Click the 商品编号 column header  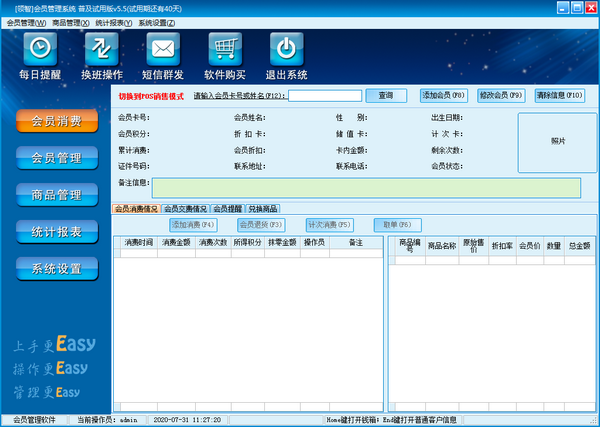(x=410, y=246)
